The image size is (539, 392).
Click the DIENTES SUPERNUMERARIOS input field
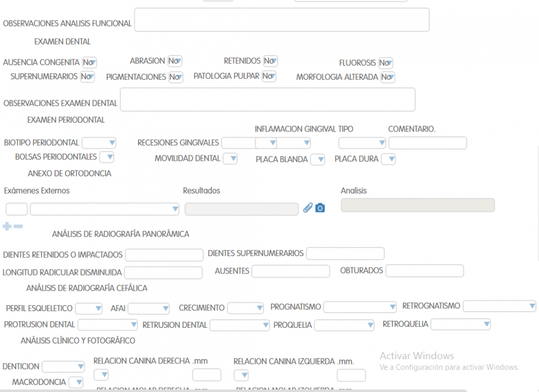(x=345, y=253)
